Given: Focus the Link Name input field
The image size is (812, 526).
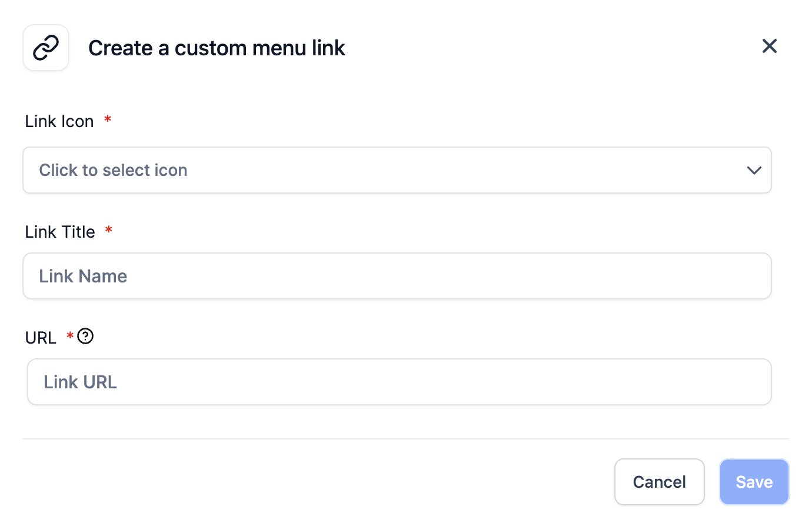Looking at the screenshot, I should coord(397,276).
